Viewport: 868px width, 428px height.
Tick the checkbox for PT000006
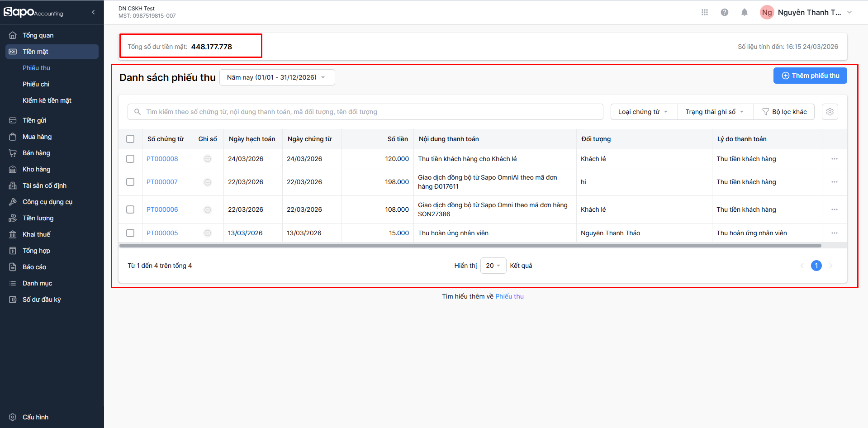point(130,209)
